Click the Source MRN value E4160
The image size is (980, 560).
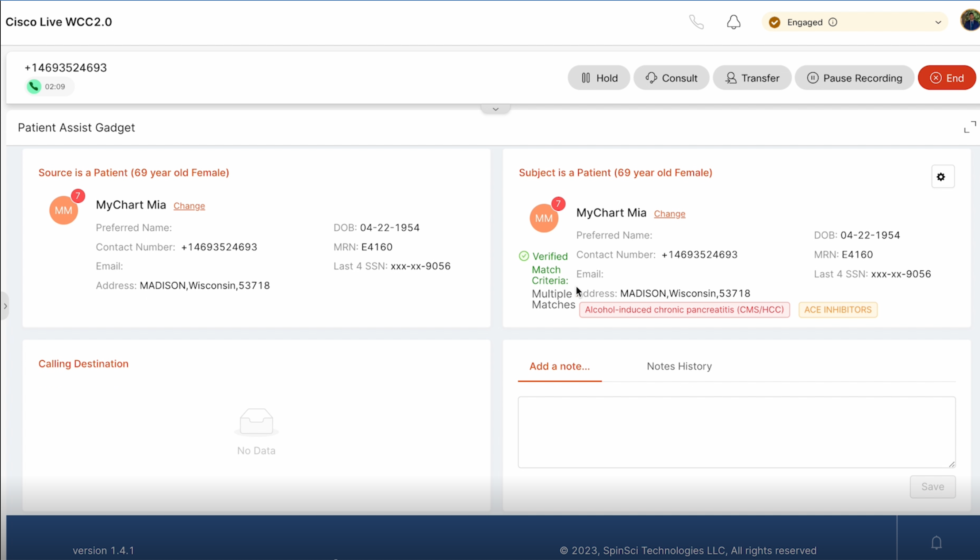(376, 247)
